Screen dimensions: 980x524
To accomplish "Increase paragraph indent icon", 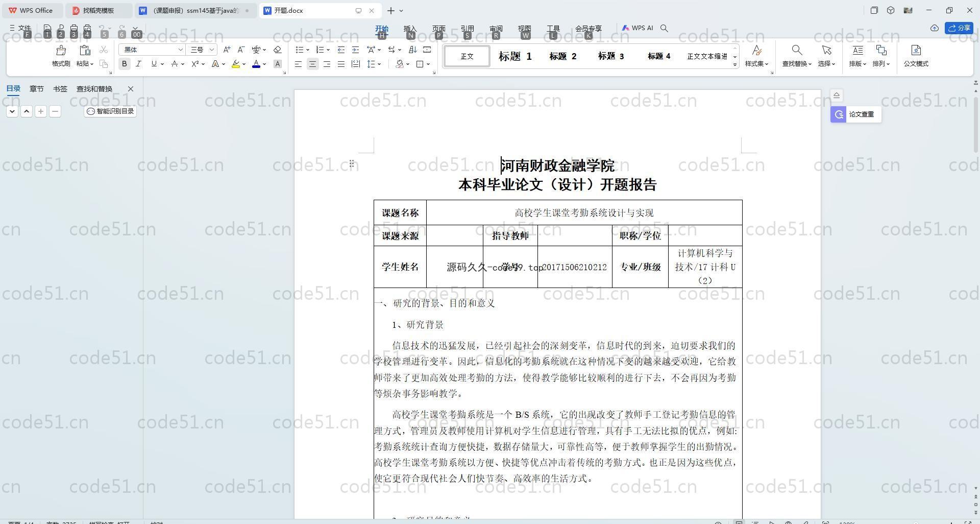I will pos(355,50).
